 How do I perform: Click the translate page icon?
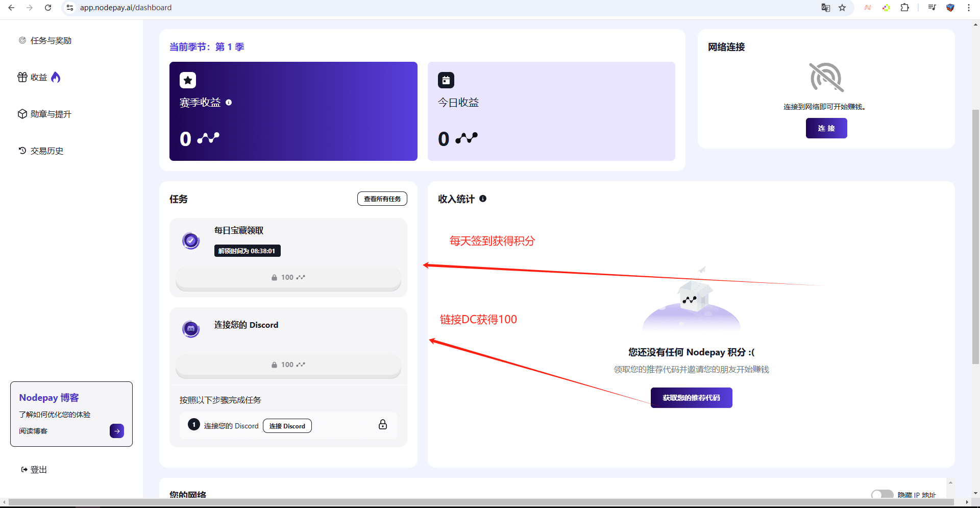point(825,8)
